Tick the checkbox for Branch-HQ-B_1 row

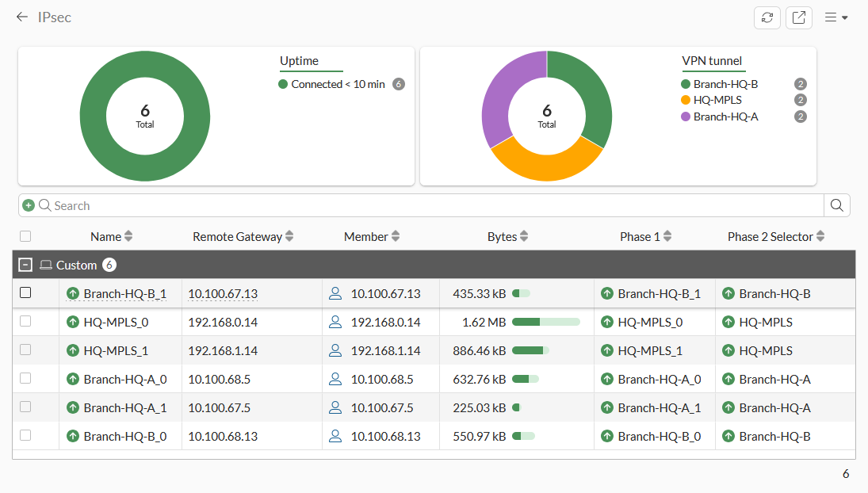pos(25,293)
